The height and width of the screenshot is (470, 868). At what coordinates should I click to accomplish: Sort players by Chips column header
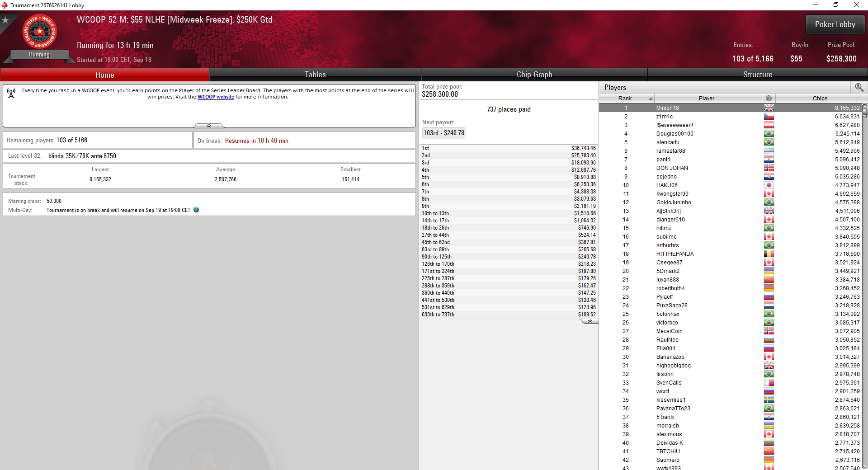tap(820, 98)
